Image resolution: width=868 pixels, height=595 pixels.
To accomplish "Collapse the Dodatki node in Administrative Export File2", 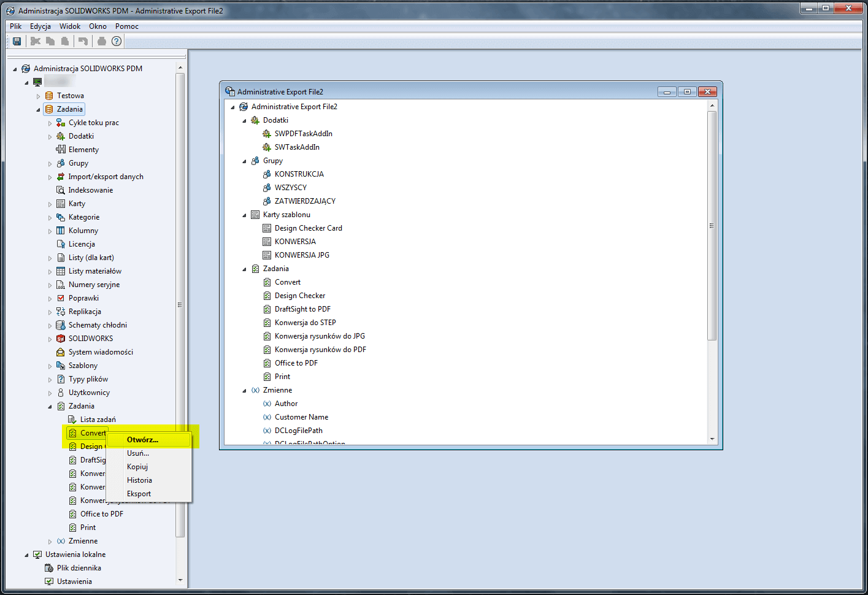I will point(244,120).
